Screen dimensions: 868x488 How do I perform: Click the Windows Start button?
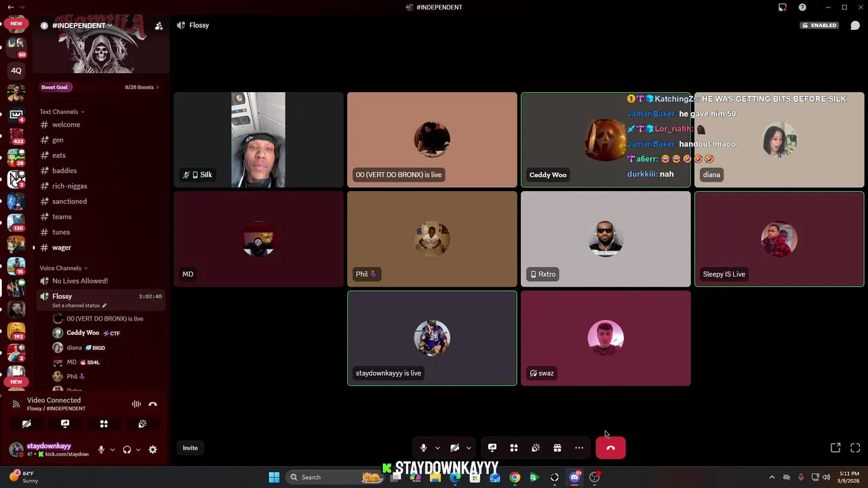(274, 477)
